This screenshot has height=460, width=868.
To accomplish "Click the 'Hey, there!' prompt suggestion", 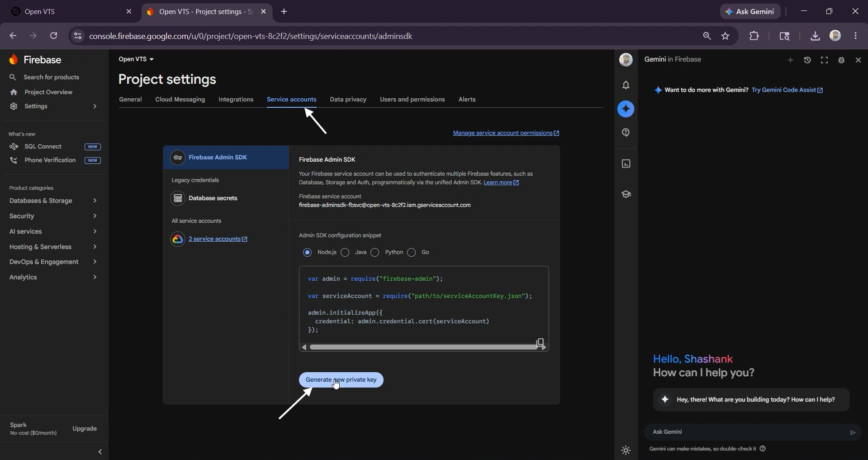I will [x=751, y=400].
